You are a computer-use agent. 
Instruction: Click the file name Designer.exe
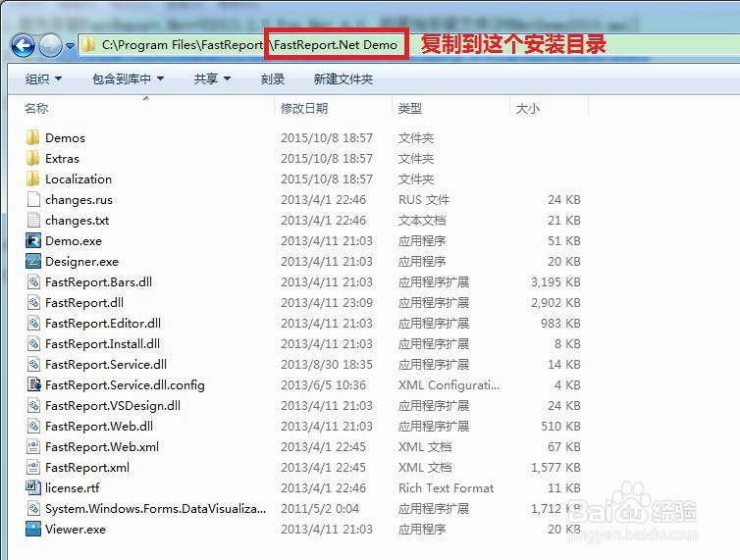point(82,262)
